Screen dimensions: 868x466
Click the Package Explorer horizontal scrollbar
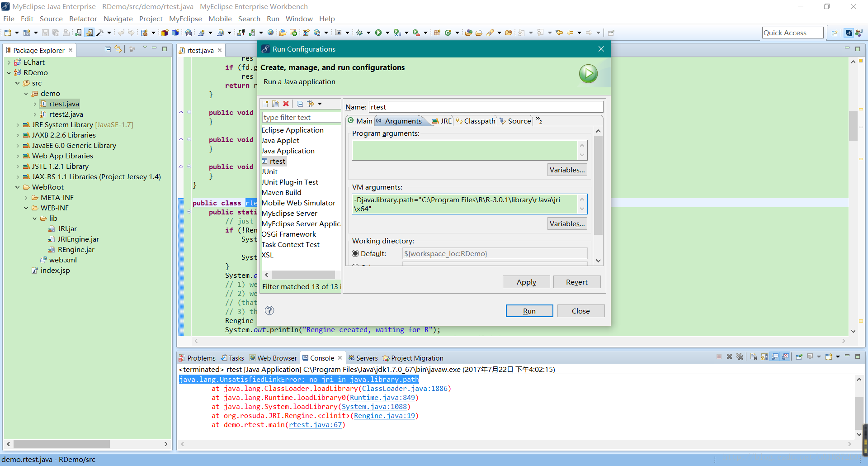click(61, 444)
